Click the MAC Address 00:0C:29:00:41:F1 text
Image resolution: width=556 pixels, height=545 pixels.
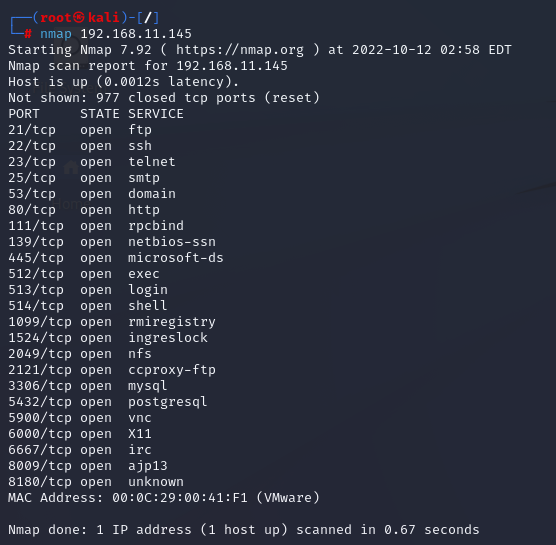point(180,498)
